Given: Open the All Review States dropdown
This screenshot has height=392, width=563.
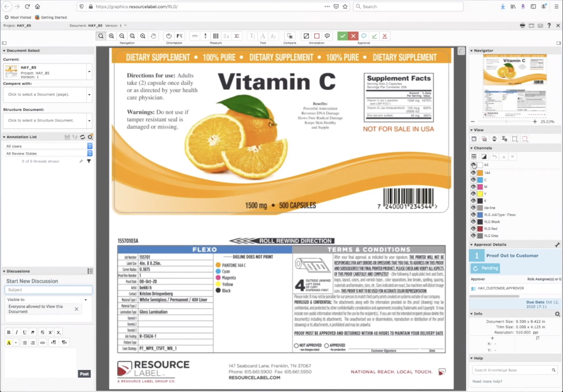Looking at the screenshot, I should 90,153.
